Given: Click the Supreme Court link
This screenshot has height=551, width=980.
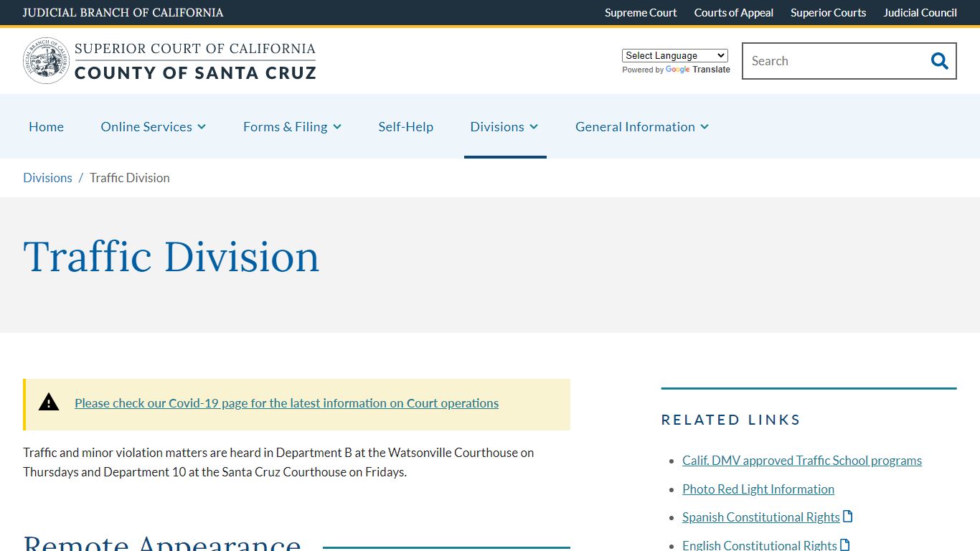Looking at the screenshot, I should (x=641, y=13).
